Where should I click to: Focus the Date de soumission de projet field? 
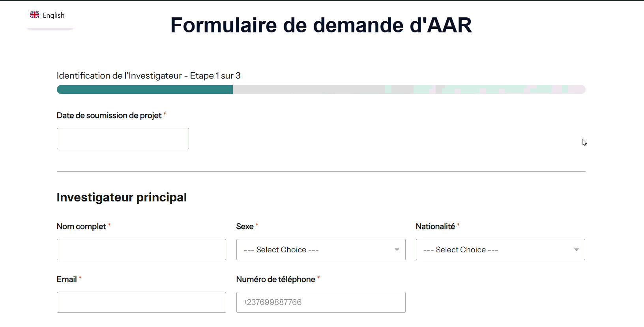tap(123, 139)
